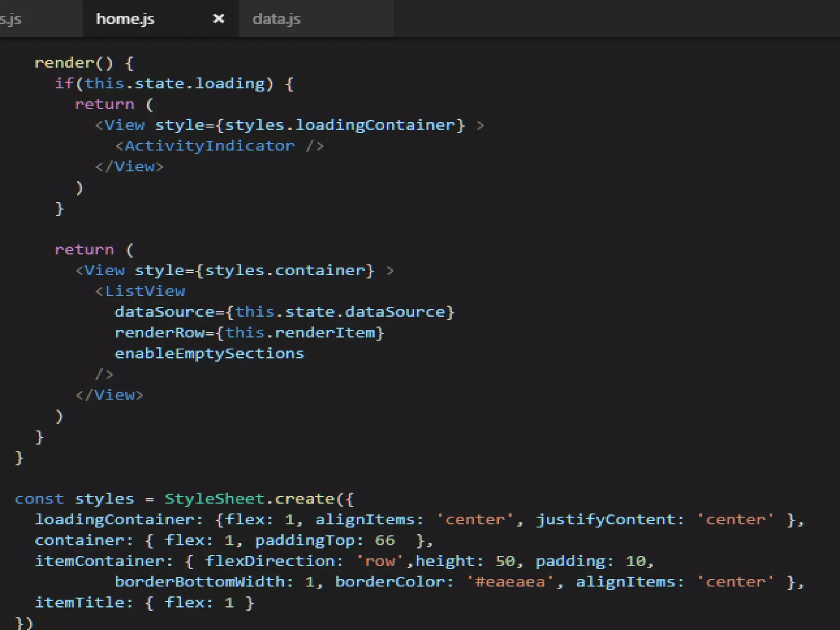
Task: Click the paddingTop value 66
Action: (385, 540)
